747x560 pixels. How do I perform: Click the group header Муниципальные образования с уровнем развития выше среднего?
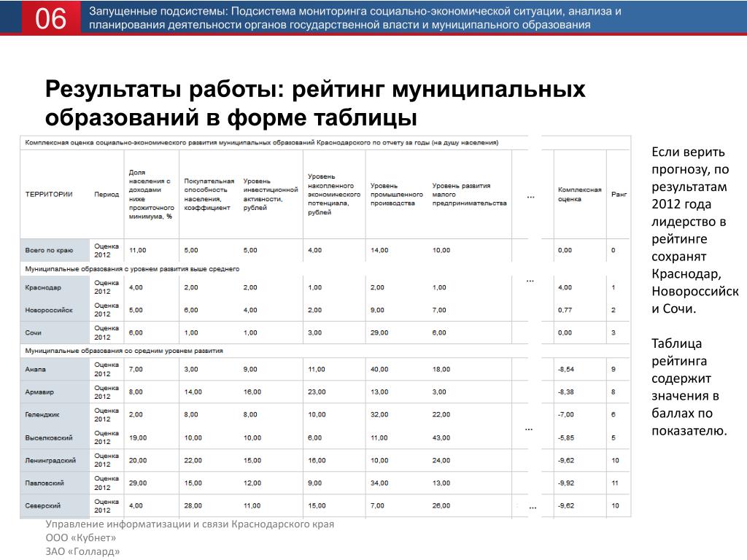point(132,269)
